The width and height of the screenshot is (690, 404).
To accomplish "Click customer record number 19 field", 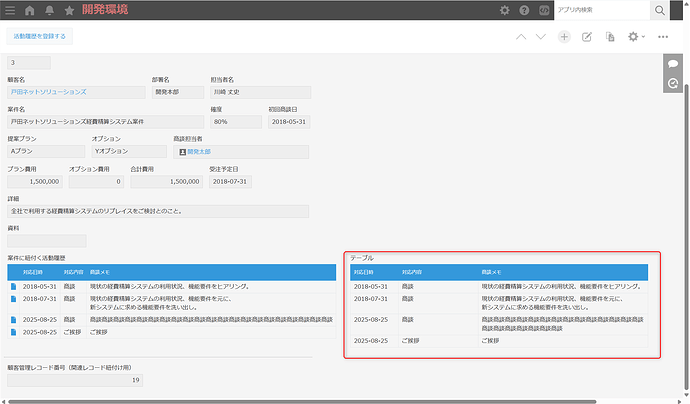I will pyautogui.click(x=75, y=380).
